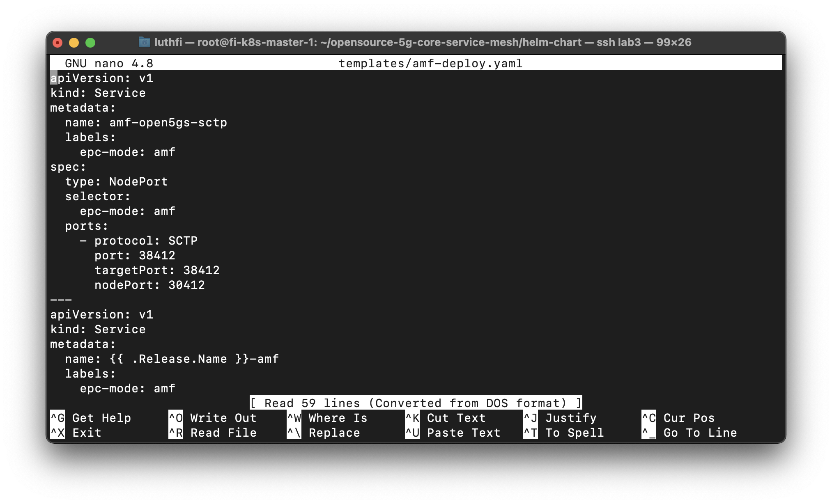The image size is (832, 504).
Task: Click the ^C Cur Pos shortcut
Action: (x=678, y=418)
